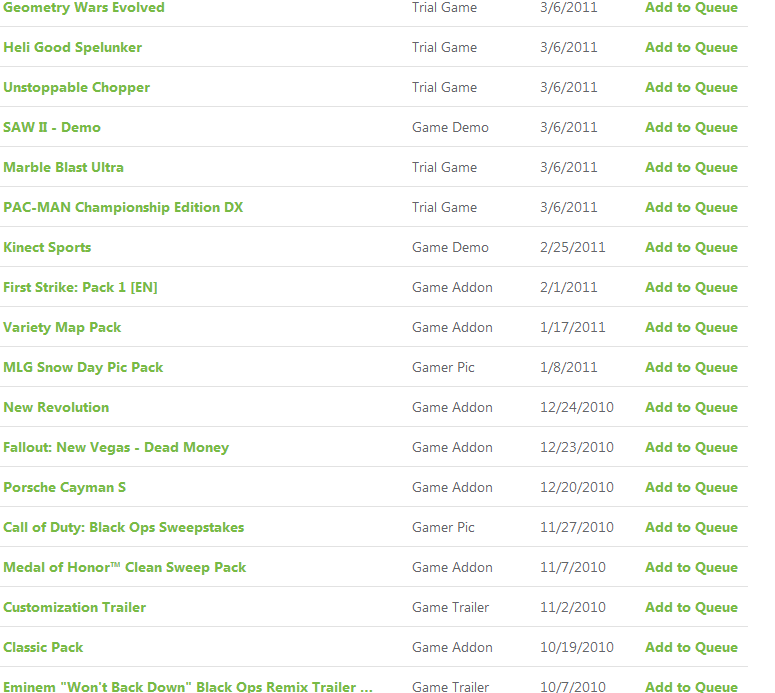
Task: Add Porsche Cayman S to queue
Action: point(691,488)
